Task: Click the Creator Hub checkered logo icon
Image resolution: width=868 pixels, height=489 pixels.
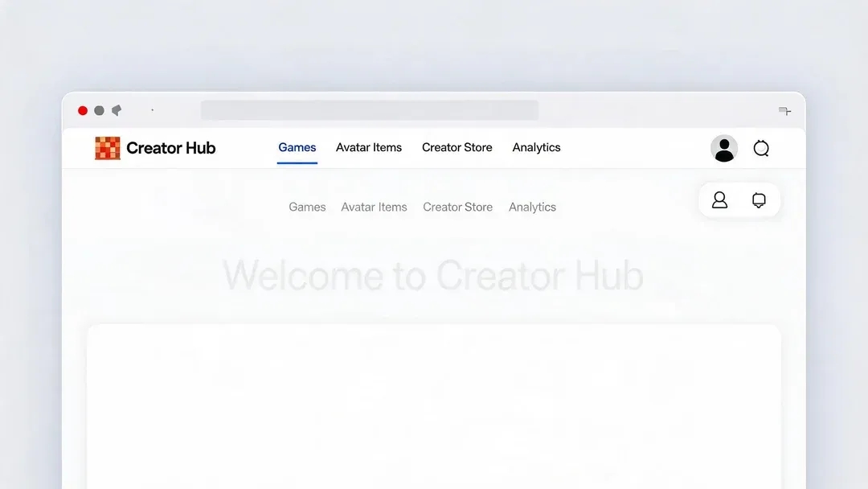Action: [108, 149]
